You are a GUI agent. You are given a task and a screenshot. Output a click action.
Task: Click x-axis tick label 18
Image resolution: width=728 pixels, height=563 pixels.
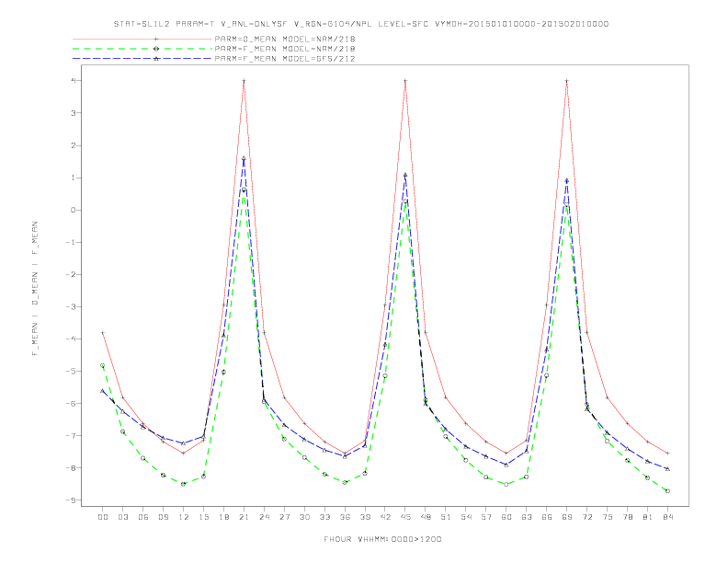[223, 517]
